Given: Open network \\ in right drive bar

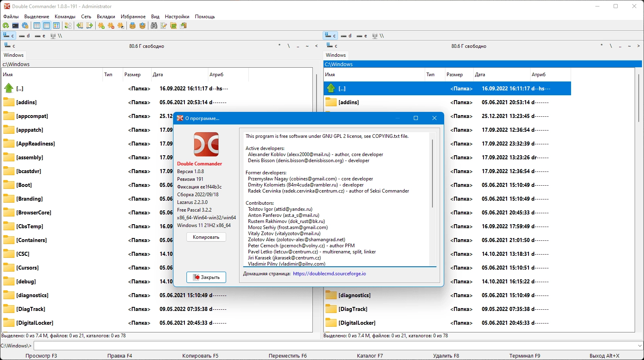Looking at the screenshot, I should click(378, 36).
